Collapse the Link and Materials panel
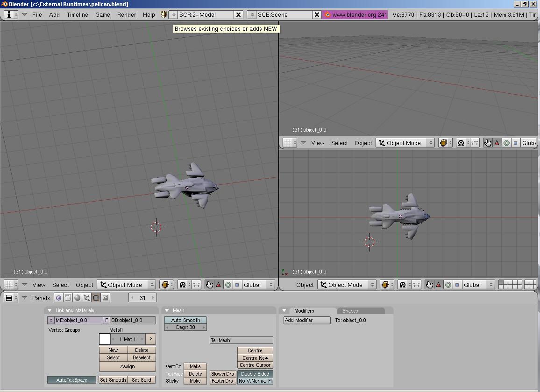This screenshot has height=392, width=540. click(50, 310)
